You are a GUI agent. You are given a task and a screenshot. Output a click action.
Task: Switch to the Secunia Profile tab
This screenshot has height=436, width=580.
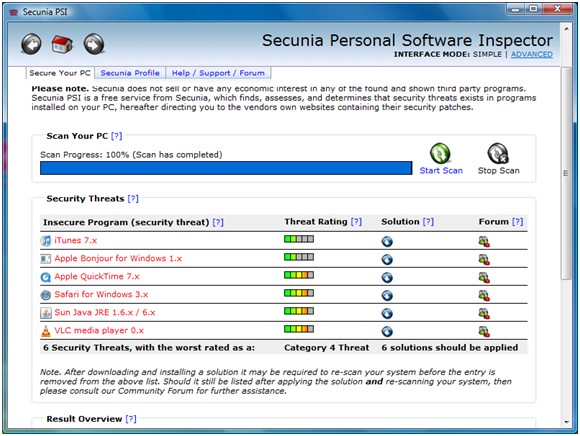click(130, 73)
